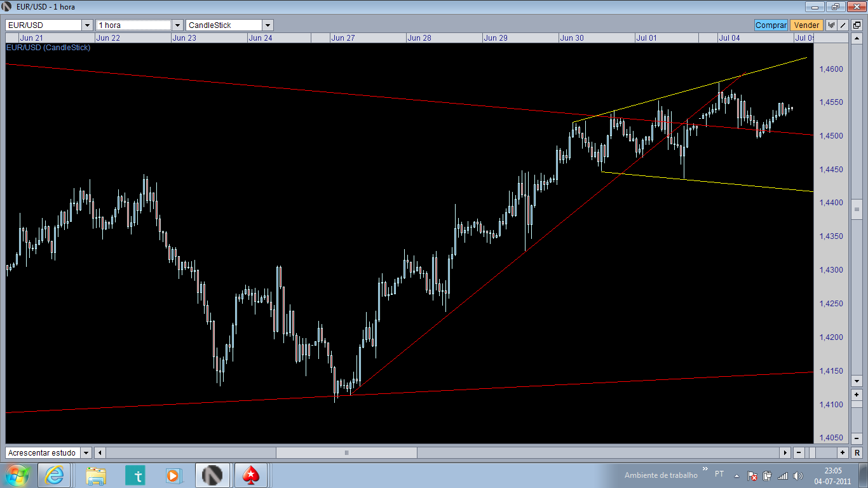This screenshot has width=868, height=488.
Task: Open Internet Explorer from the taskbar
Action: (x=54, y=475)
